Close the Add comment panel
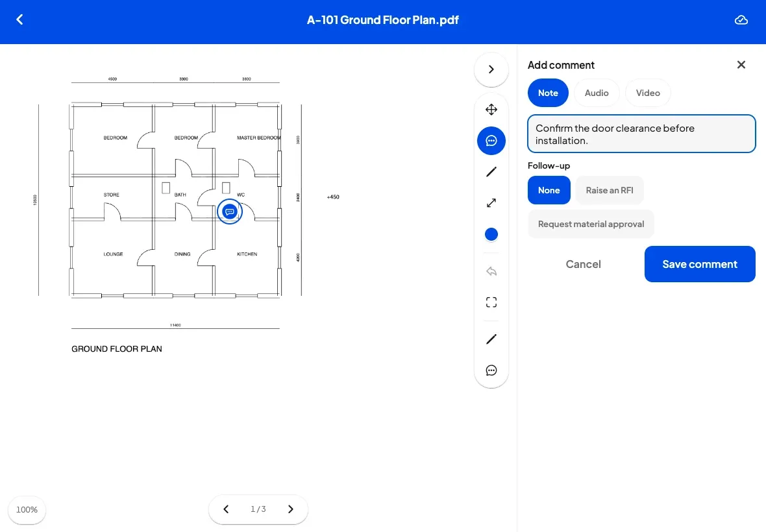The width and height of the screenshot is (766, 532). pos(741,64)
